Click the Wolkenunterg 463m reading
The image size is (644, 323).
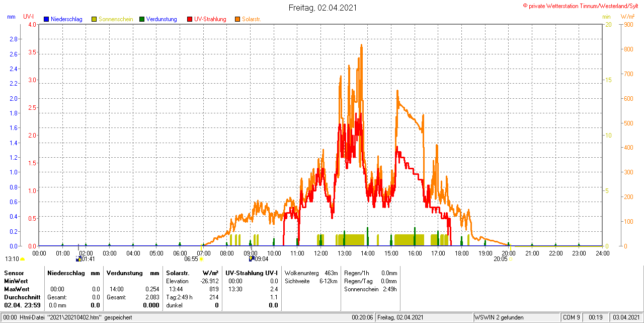click(x=311, y=273)
